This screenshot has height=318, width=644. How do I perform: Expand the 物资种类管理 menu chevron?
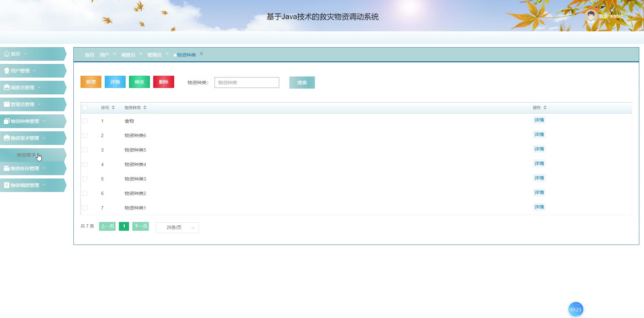point(44,121)
